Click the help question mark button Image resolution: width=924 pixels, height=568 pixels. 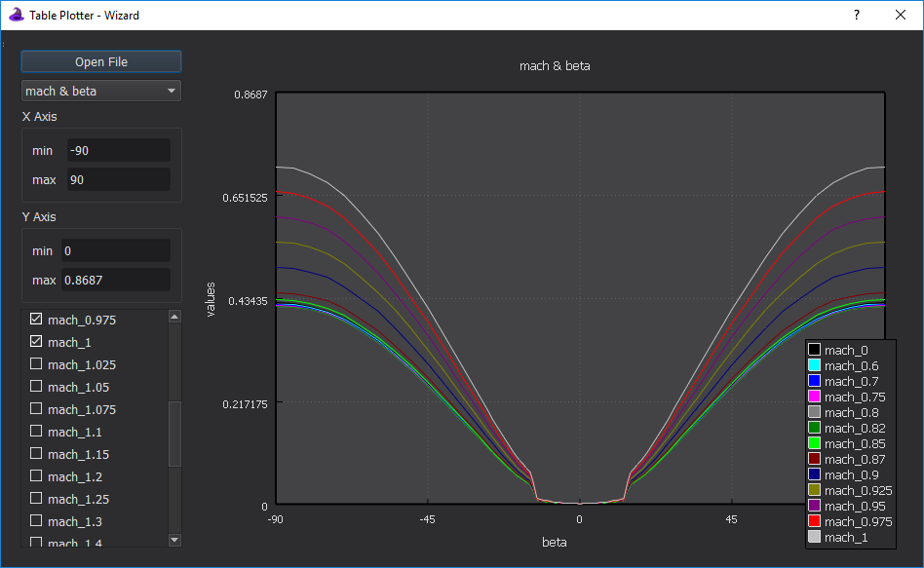point(856,15)
